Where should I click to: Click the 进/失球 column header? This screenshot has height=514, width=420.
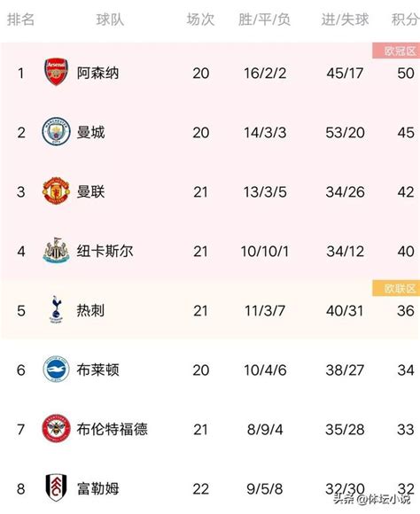click(345, 19)
